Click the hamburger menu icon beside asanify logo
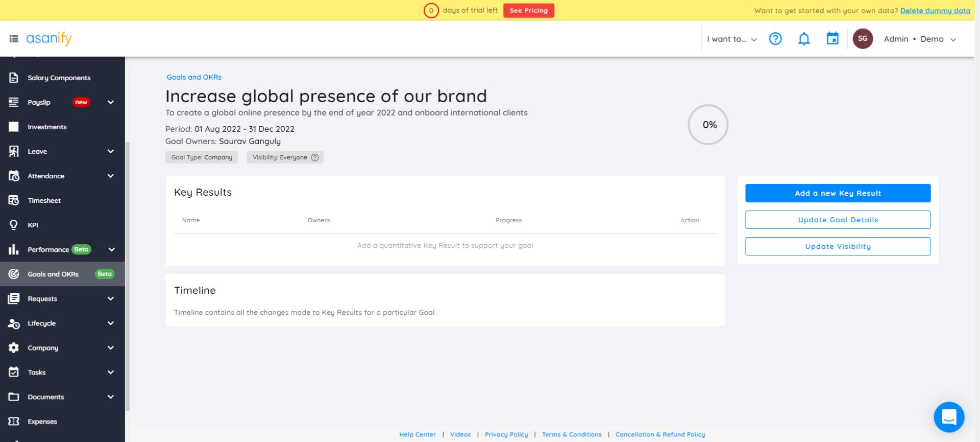 coord(14,39)
